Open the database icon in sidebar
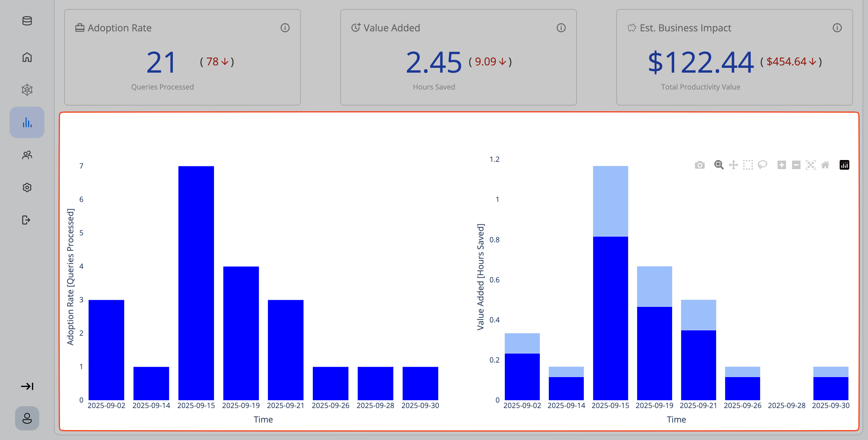This screenshot has width=868, height=440. [x=27, y=21]
